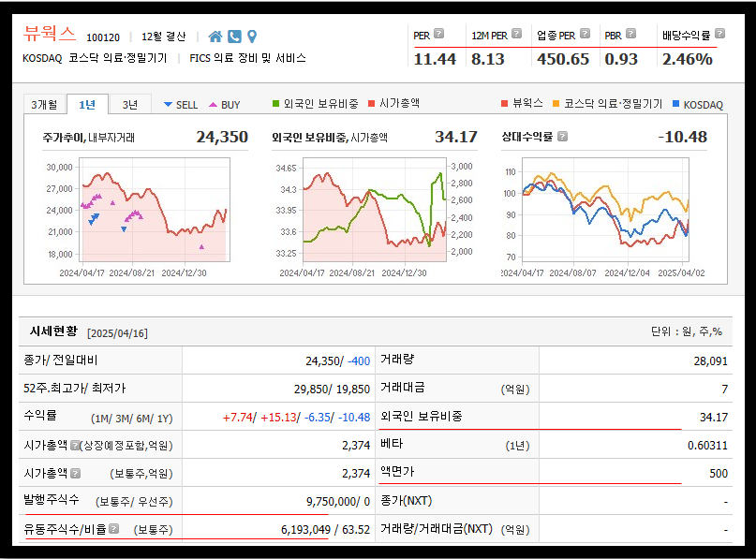Click the 종가(NXT) row label
The height and width of the screenshot is (559, 756).
coord(406,501)
